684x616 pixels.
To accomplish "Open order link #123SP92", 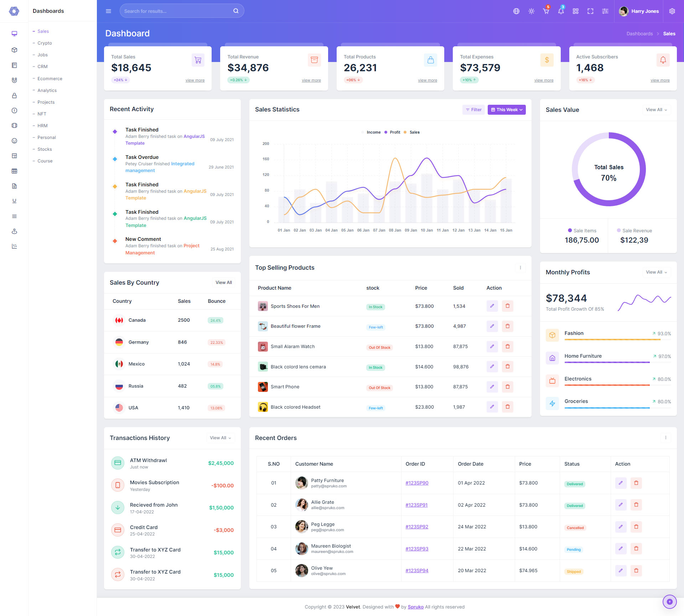I will click(416, 527).
